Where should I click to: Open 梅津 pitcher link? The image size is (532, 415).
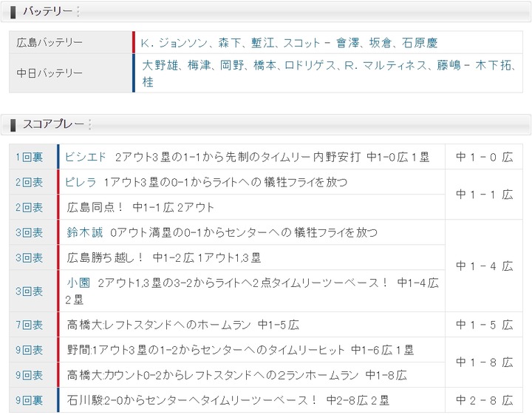(199, 65)
